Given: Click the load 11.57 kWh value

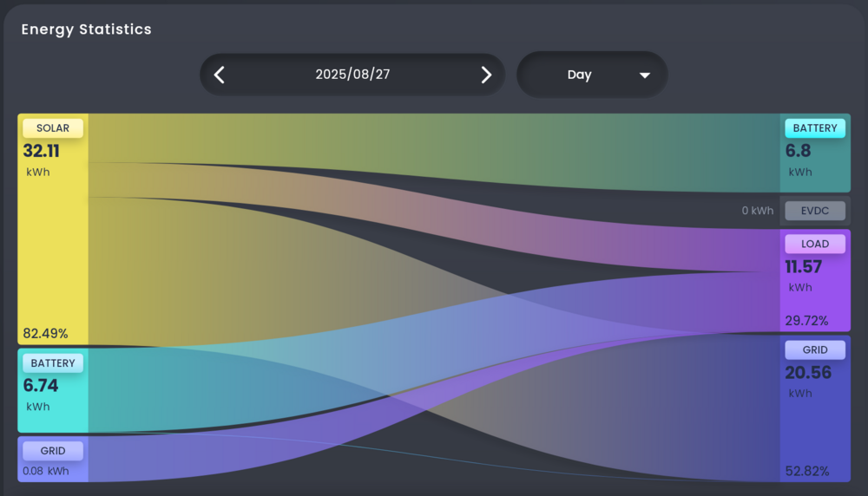Looking at the screenshot, I should click(804, 267).
